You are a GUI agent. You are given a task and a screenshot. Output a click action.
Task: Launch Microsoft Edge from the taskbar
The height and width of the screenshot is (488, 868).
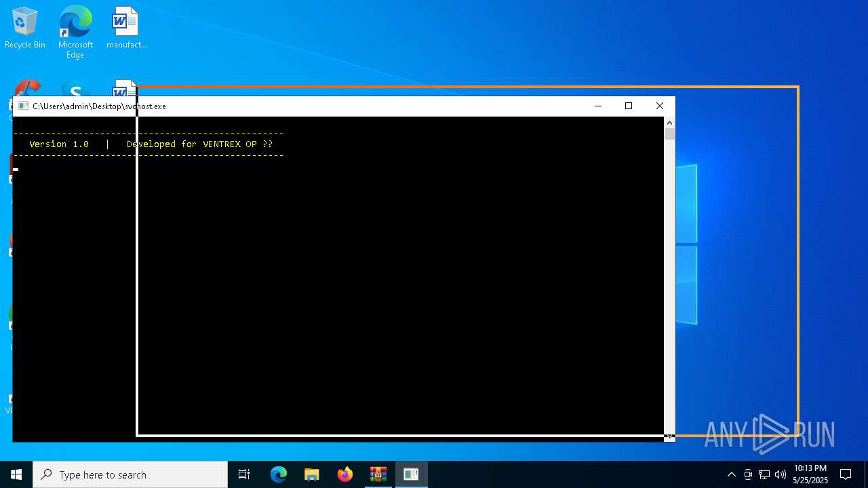[x=279, y=474]
